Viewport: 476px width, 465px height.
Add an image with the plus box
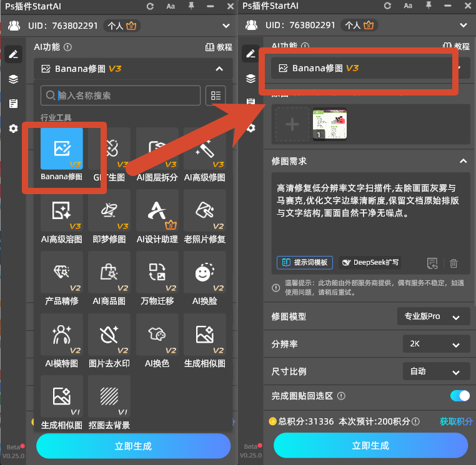tap(292, 124)
